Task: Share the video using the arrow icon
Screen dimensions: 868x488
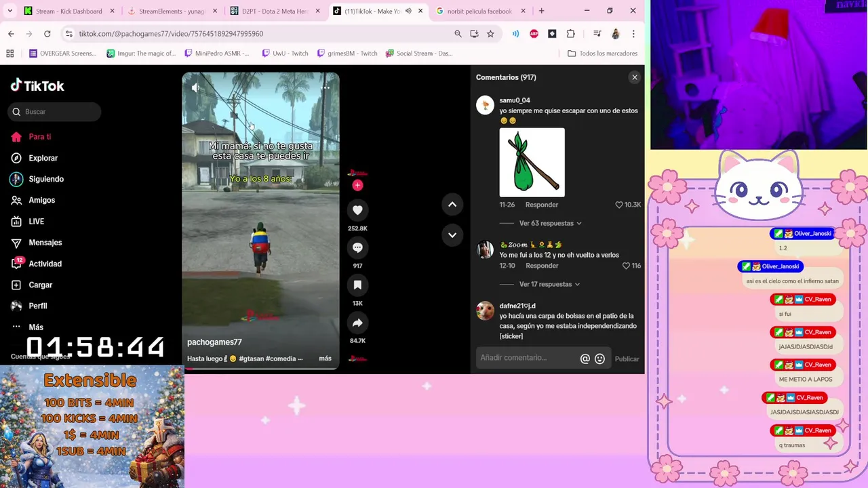Action: pos(357,323)
